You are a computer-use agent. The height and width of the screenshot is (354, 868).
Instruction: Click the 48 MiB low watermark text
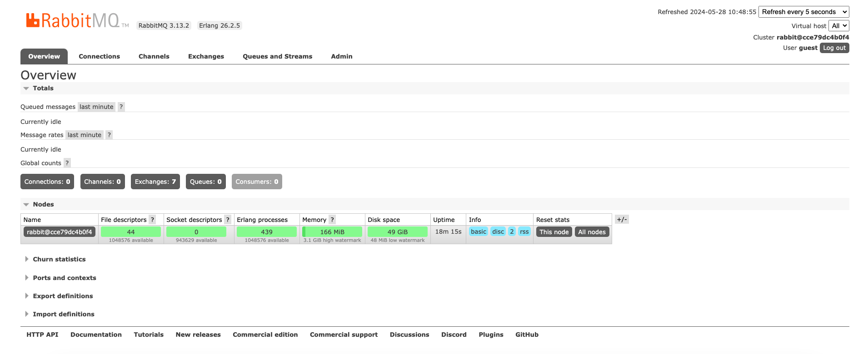point(398,241)
